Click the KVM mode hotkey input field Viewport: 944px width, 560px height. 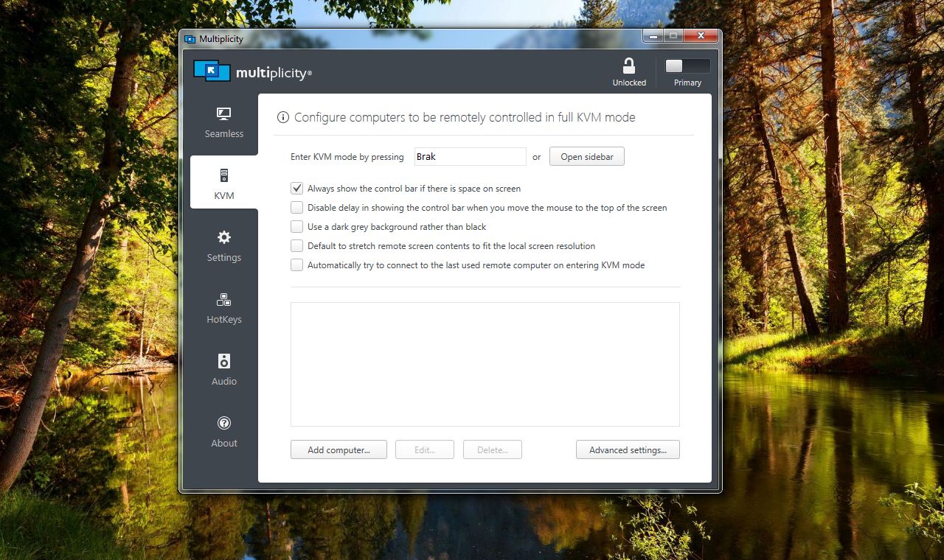pyautogui.click(x=470, y=156)
